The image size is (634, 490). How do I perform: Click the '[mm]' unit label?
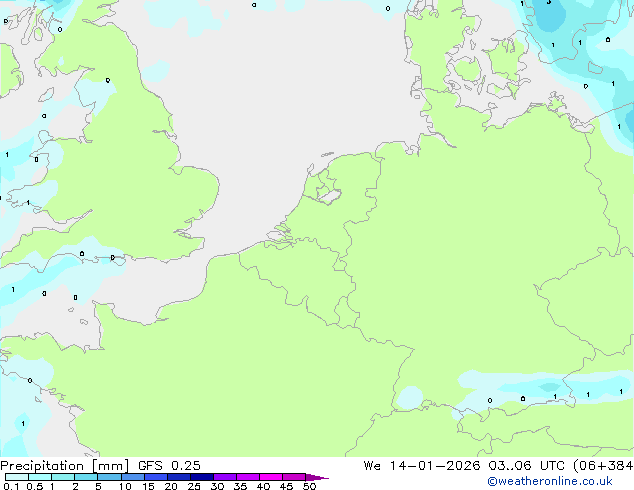coord(110,466)
